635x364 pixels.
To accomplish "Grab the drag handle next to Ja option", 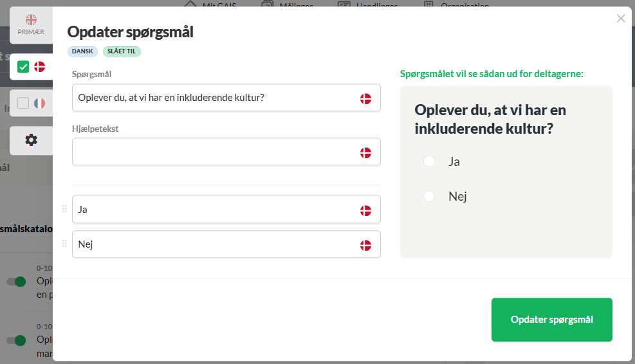I will point(64,209).
